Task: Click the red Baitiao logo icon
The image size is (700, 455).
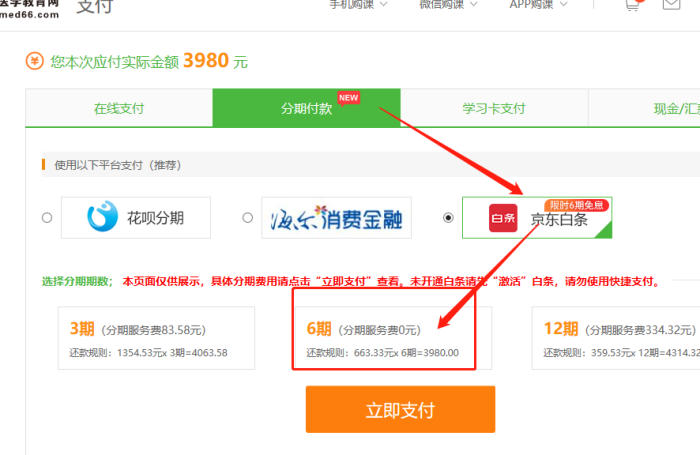Action: [503, 219]
